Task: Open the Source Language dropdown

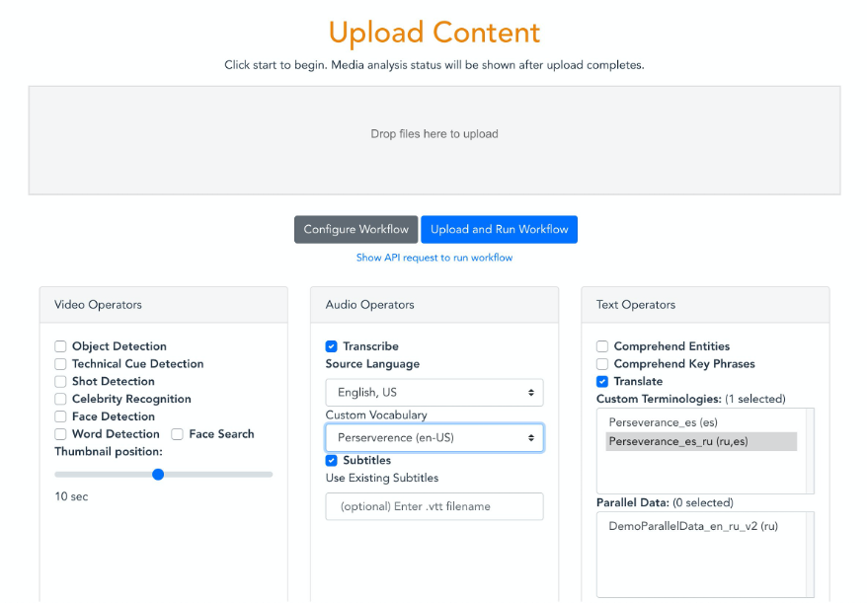Action: [434, 392]
